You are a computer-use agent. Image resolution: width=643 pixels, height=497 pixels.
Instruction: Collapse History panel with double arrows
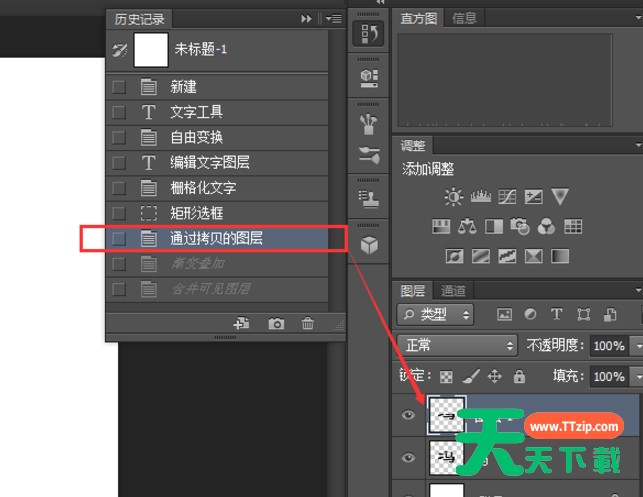(x=306, y=19)
